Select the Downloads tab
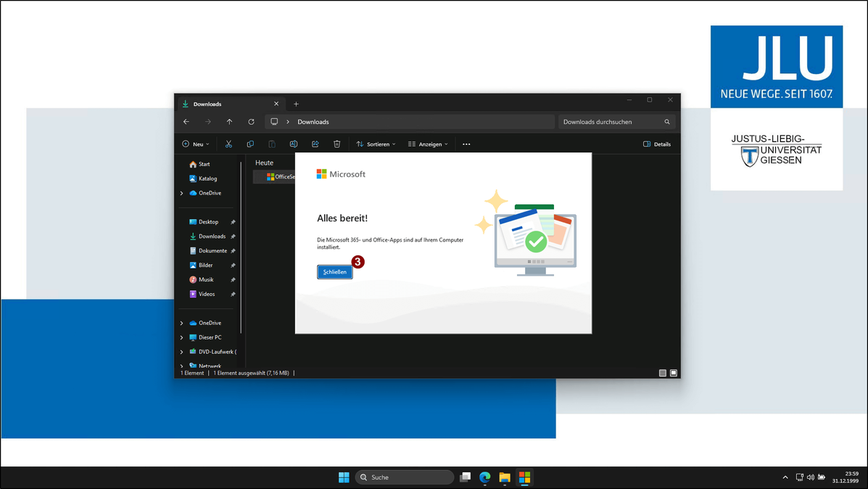 point(231,104)
